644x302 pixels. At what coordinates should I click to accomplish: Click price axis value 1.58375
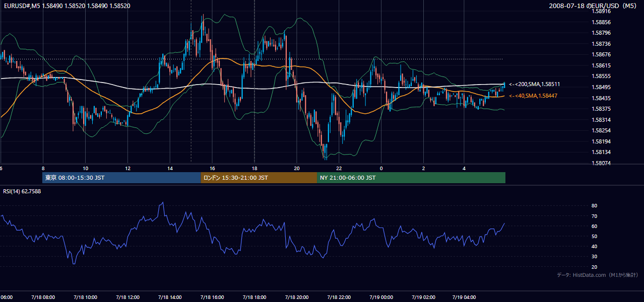(601, 109)
